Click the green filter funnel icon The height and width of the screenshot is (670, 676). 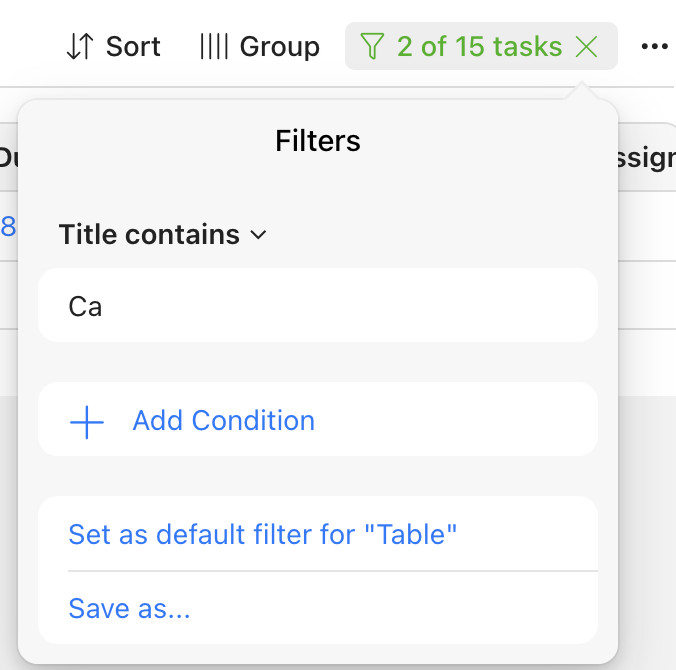pyautogui.click(x=372, y=47)
